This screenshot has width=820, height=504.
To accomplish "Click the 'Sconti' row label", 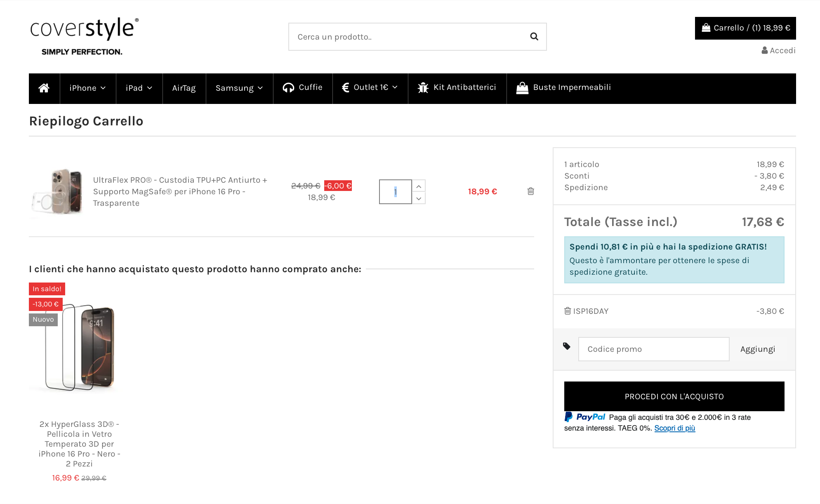I will pyautogui.click(x=577, y=176).
